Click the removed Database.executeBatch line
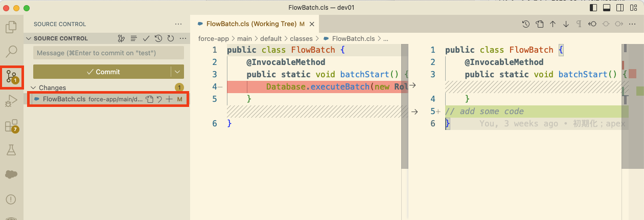644x220 pixels. click(317, 86)
